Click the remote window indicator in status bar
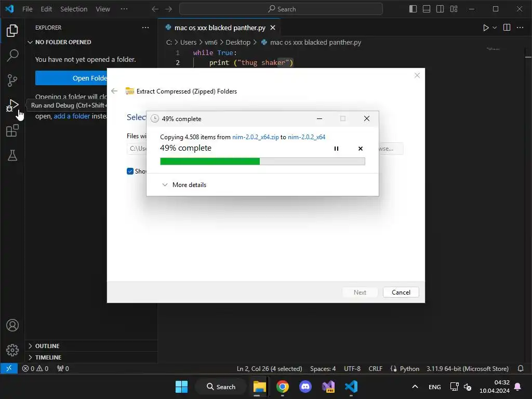The image size is (532, 399). [9, 368]
